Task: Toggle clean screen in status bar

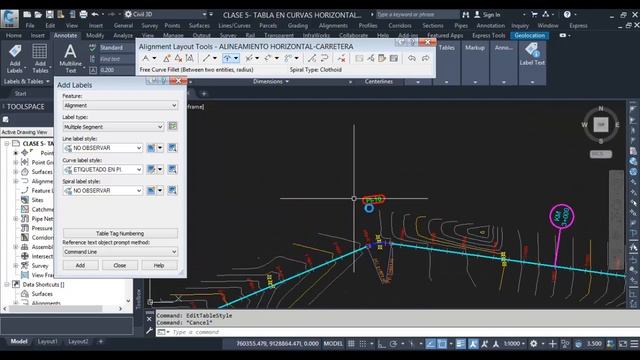Action: tap(623, 344)
